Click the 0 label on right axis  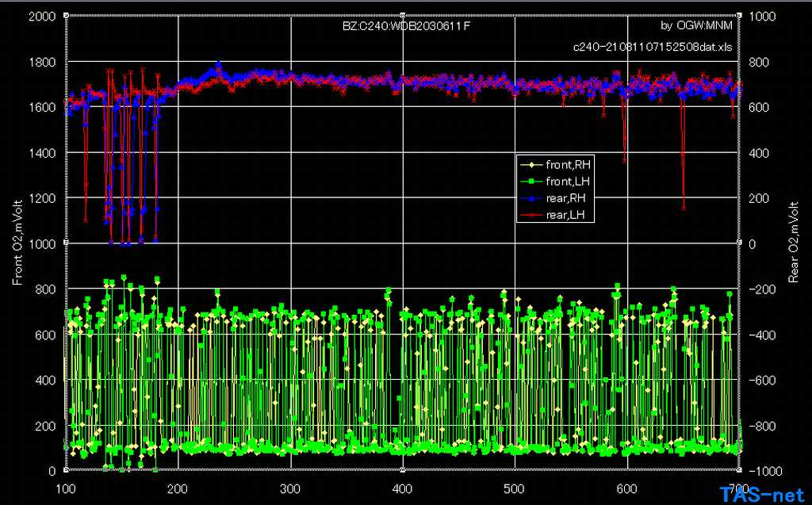(753, 244)
